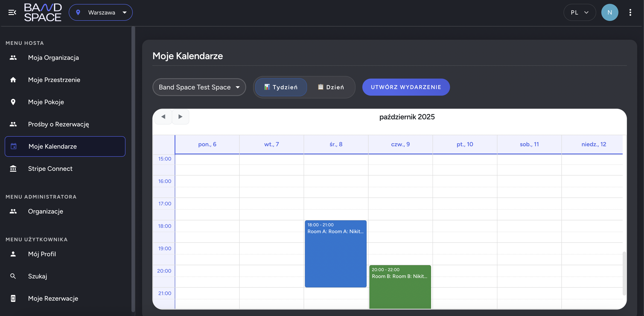Click Utwórz Wydarzenie button
Viewport: 644px width, 316px height.
click(406, 87)
